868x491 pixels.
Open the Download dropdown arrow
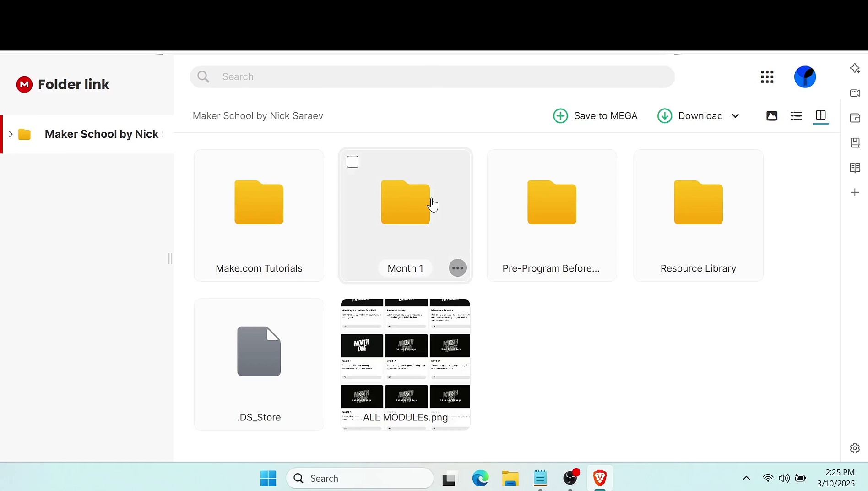click(735, 116)
